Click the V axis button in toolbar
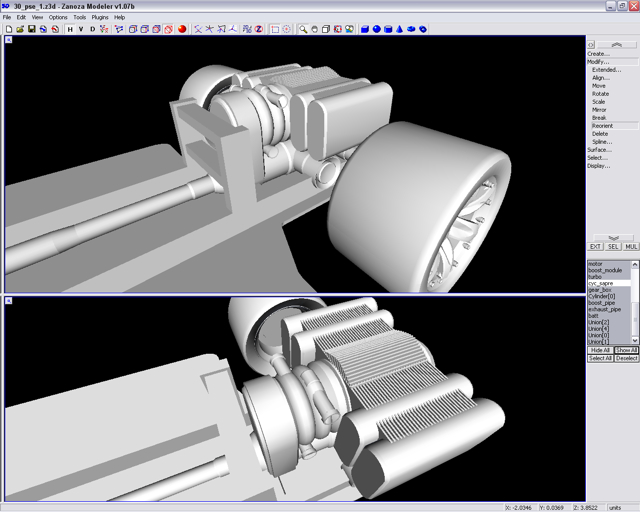Viewport: 640px width, 512px height. coord(81,29)
